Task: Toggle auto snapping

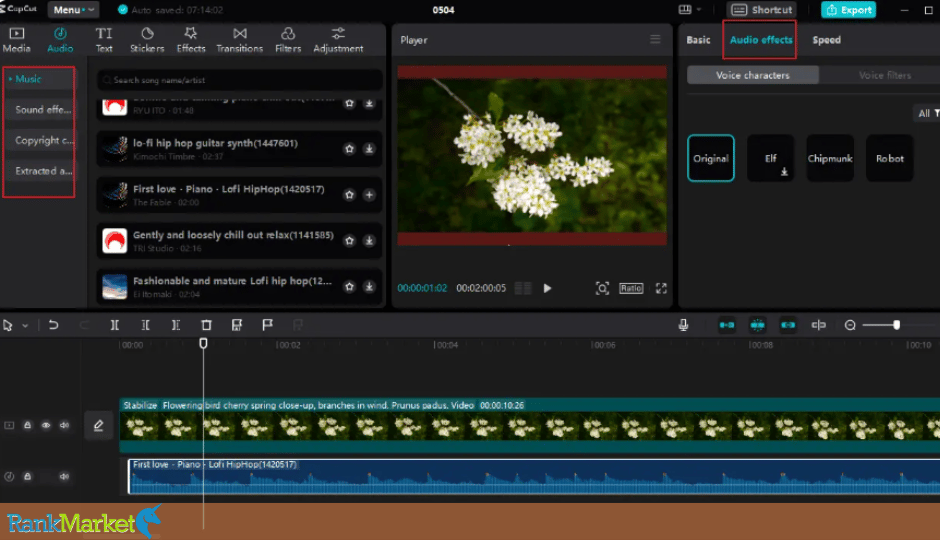Action: coord(757,325)
